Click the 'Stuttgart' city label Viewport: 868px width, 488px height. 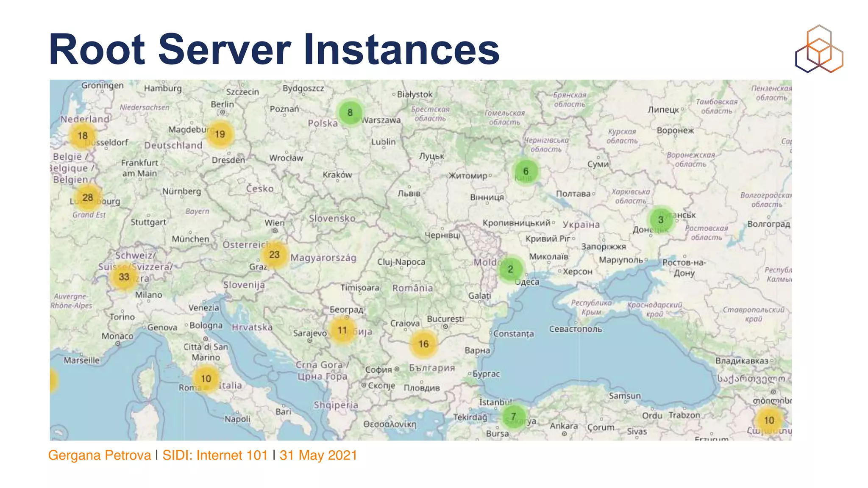[x=148, y=222]
